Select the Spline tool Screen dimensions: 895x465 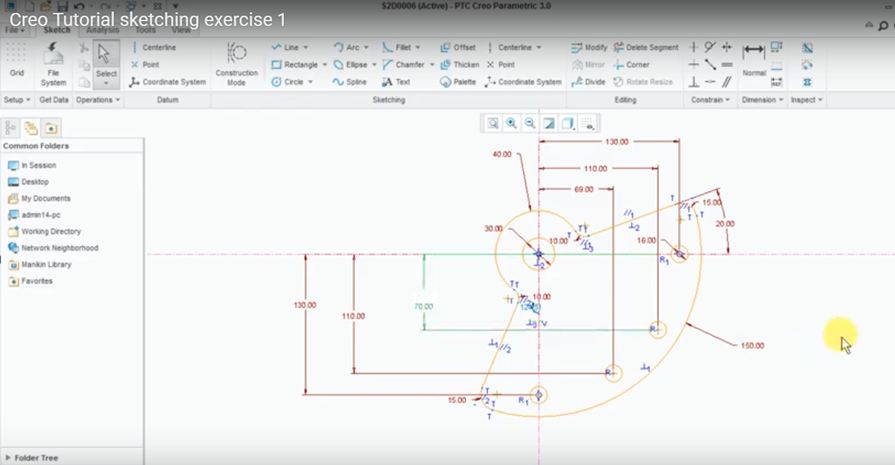tap(349, 82)
